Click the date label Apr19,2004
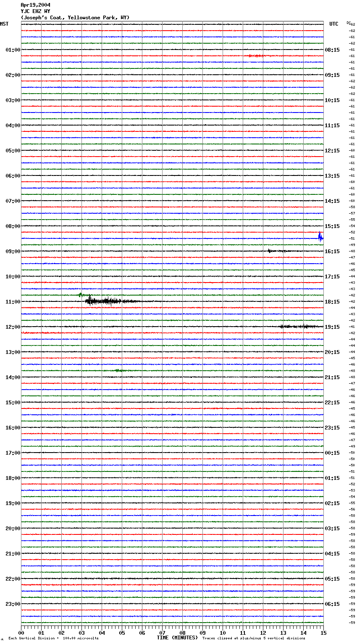The height and width of the screenshot is (644, 357). (x=35, y=5)
